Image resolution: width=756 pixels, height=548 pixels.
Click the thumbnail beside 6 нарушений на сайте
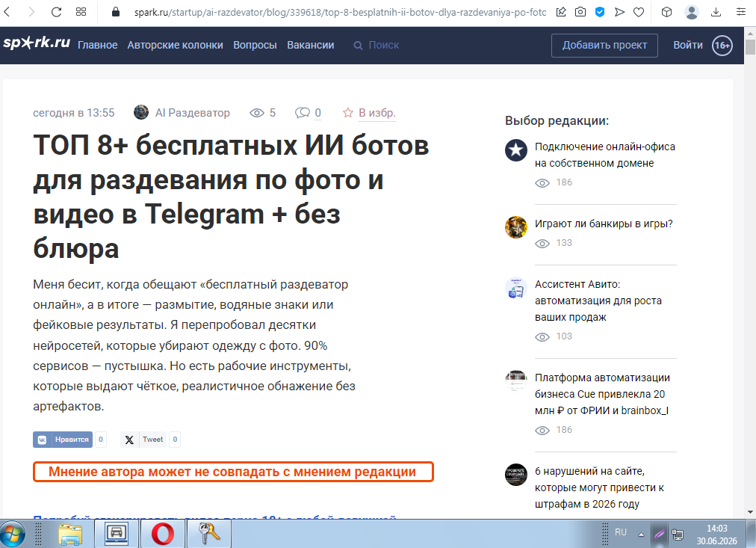(x=516, y=475)
